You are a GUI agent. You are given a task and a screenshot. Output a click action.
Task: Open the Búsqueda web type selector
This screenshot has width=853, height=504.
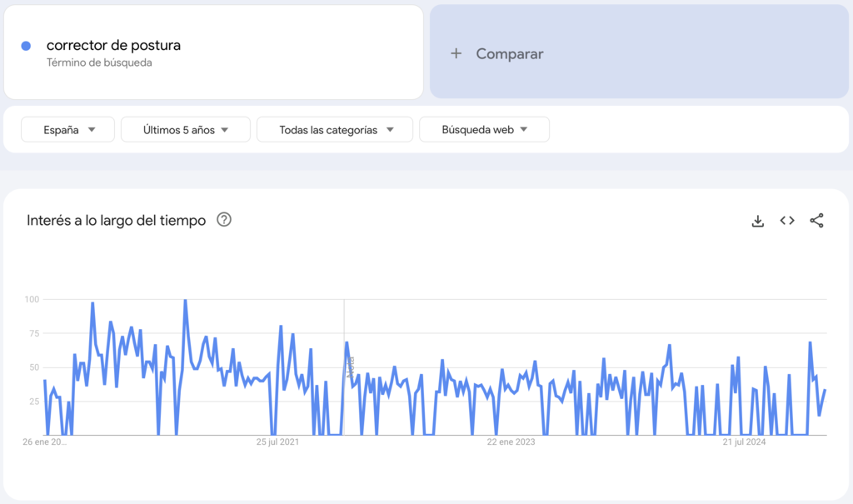point(484,129)
